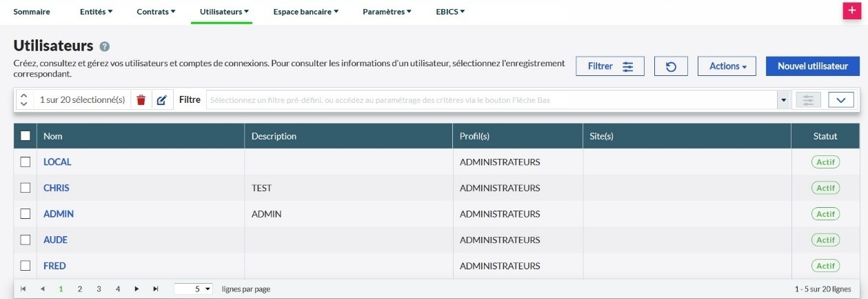The image size is (868, 299).
Task: Toggle the select-all header checkbox
Action: click(x=26, y=136)
